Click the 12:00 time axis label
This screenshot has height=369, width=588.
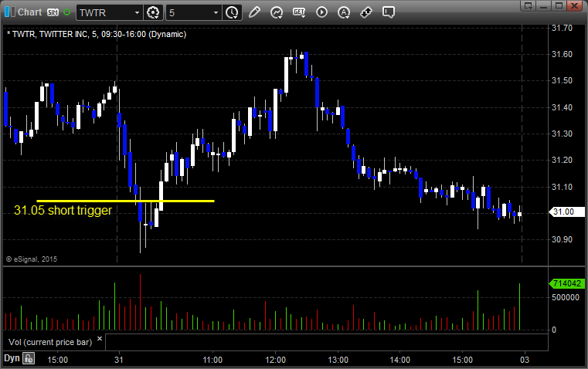point(275,360)
